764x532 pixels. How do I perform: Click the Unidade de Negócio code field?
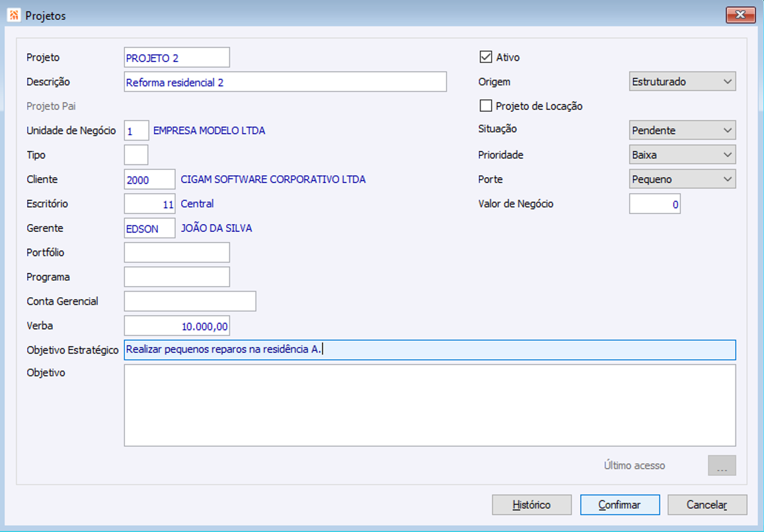tap(136, 131)
